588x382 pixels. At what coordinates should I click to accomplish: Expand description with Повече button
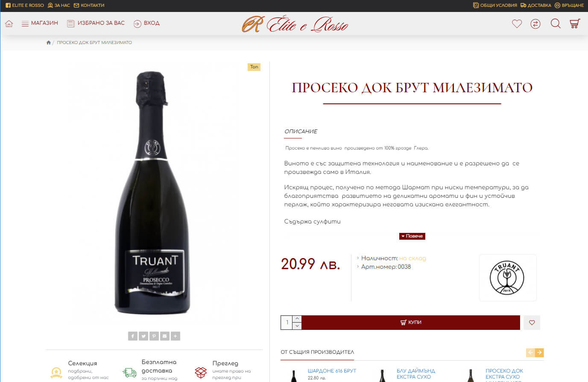click(412, 236)
